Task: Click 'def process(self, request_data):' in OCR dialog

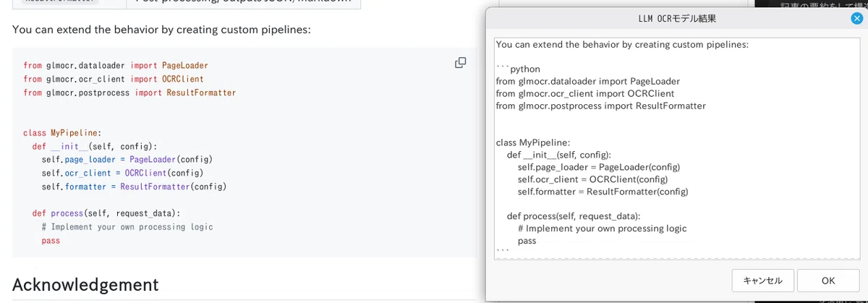Action: coord(574,216)
